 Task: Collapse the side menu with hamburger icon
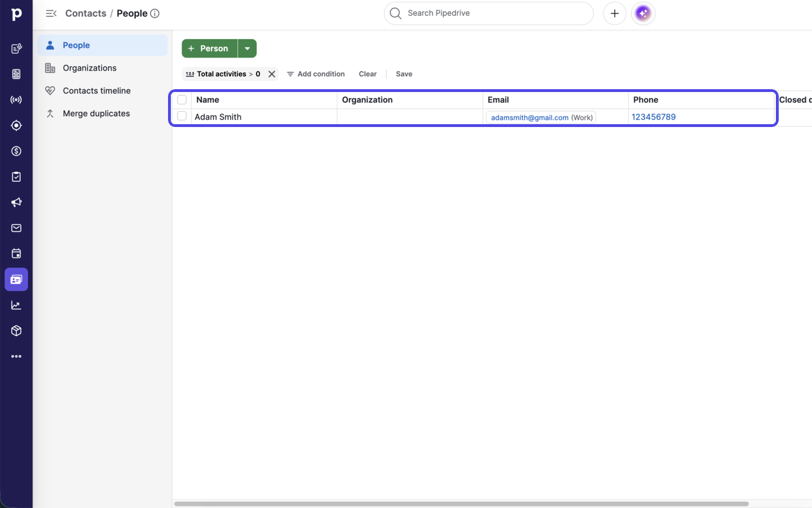click(x=51, y=14)
